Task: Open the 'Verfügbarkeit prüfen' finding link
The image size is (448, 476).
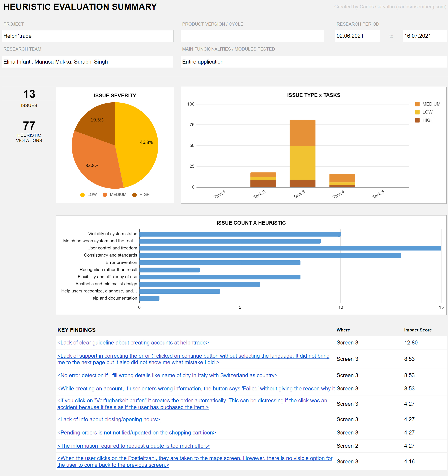Action: (x=192, y=404)
